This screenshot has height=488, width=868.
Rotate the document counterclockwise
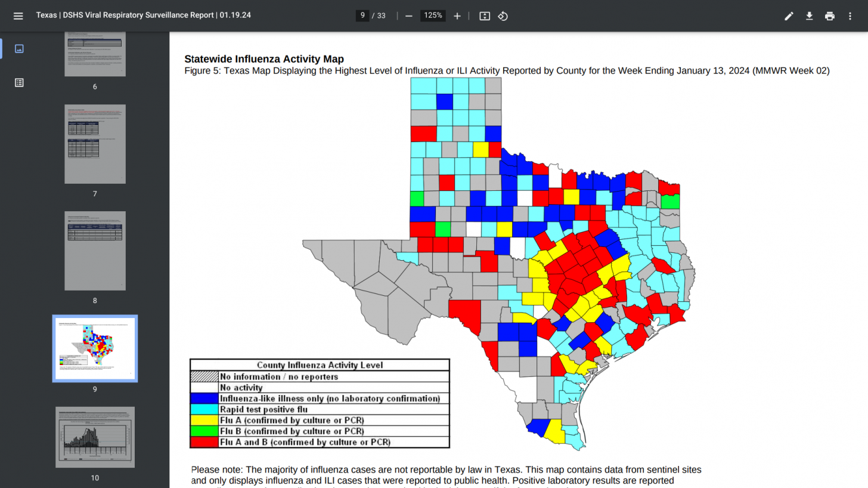[503, 16]
